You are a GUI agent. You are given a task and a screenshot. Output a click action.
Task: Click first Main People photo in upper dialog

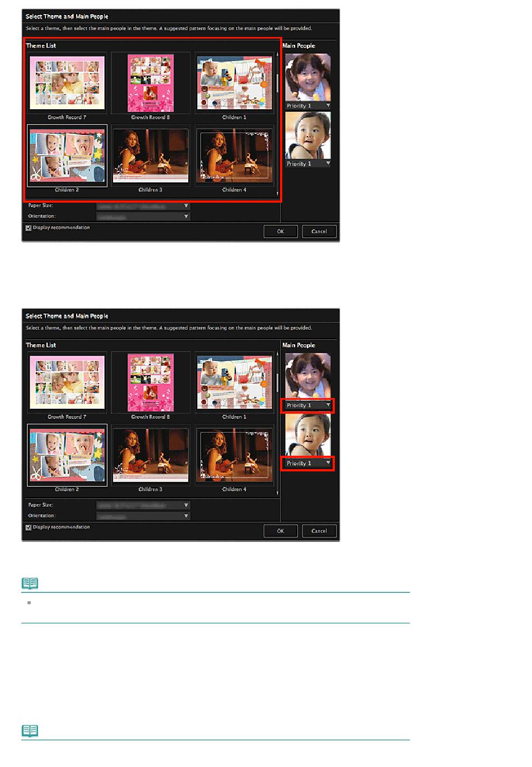coord(308,77)
